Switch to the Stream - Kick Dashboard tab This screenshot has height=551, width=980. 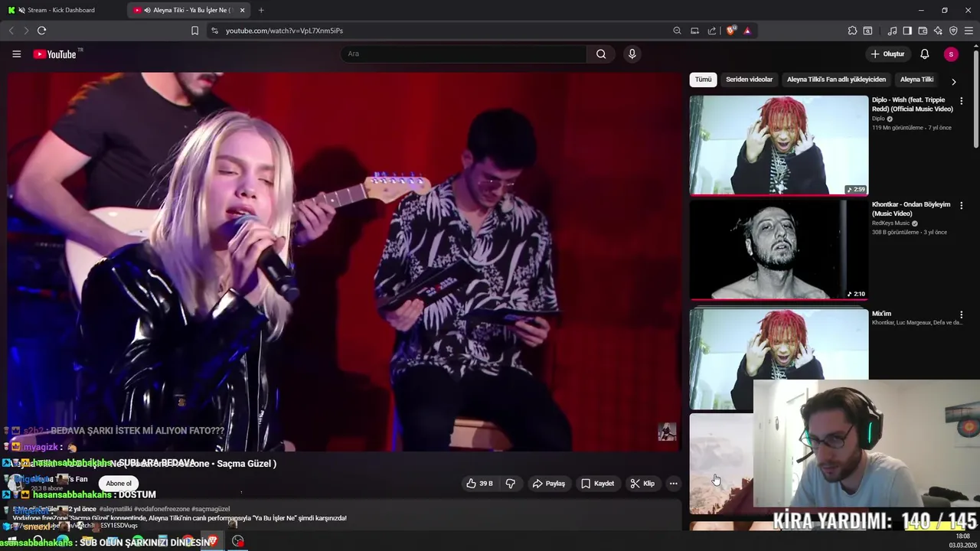(63, 10)
